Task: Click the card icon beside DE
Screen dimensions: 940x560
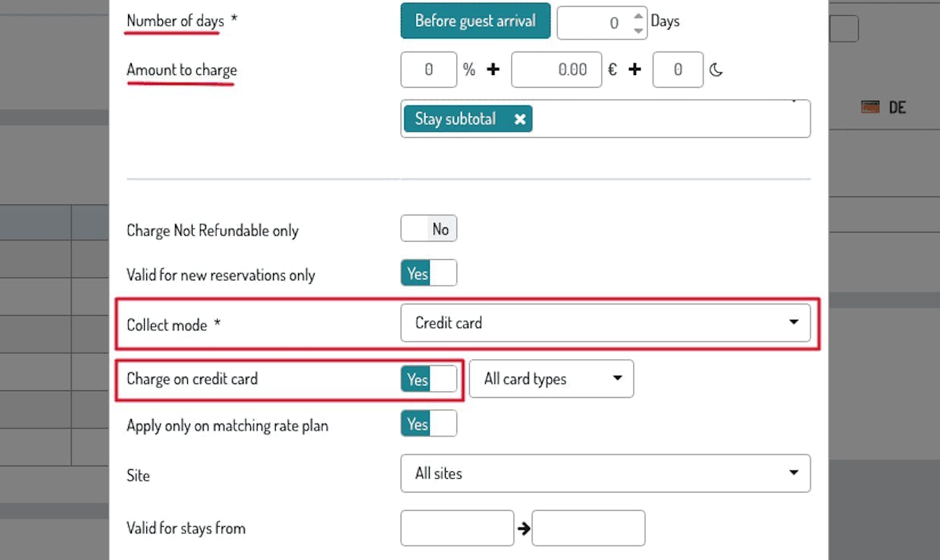Action: pos(870,107)
